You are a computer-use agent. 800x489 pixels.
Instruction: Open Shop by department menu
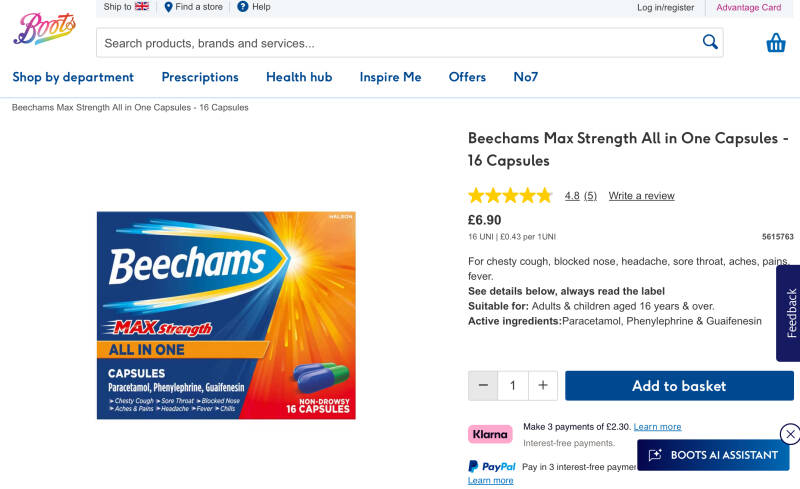click(x=73, y=77)
